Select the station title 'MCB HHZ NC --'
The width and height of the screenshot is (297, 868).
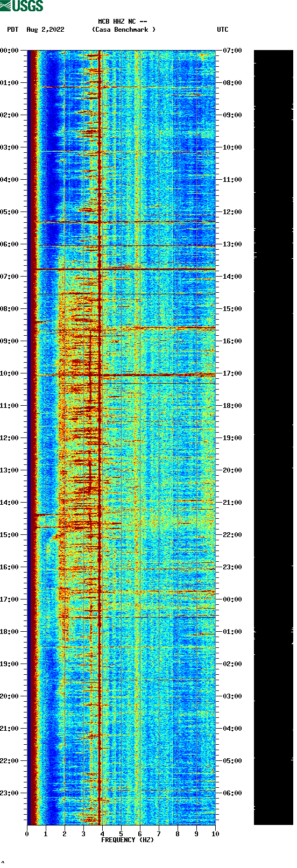(123, 22)
